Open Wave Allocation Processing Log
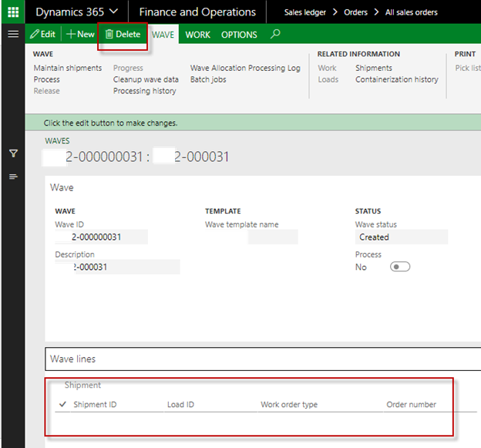The image size is (481, 448). tap(245, 68)
